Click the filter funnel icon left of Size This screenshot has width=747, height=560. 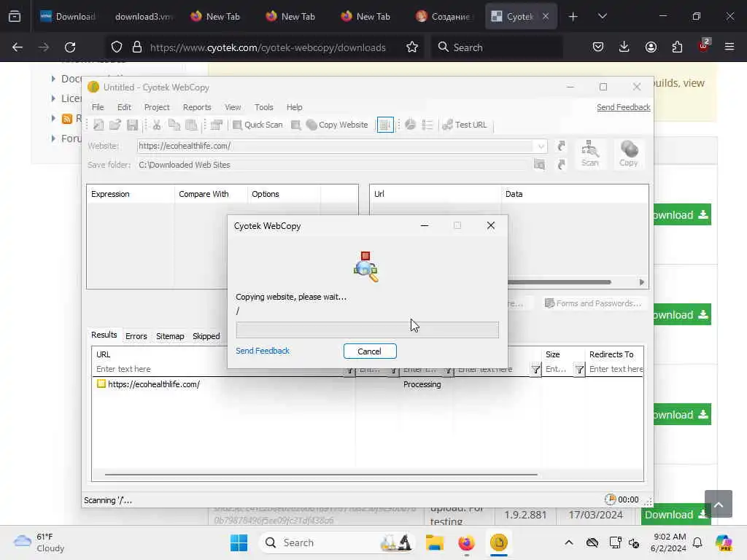(x=535, y=369)
